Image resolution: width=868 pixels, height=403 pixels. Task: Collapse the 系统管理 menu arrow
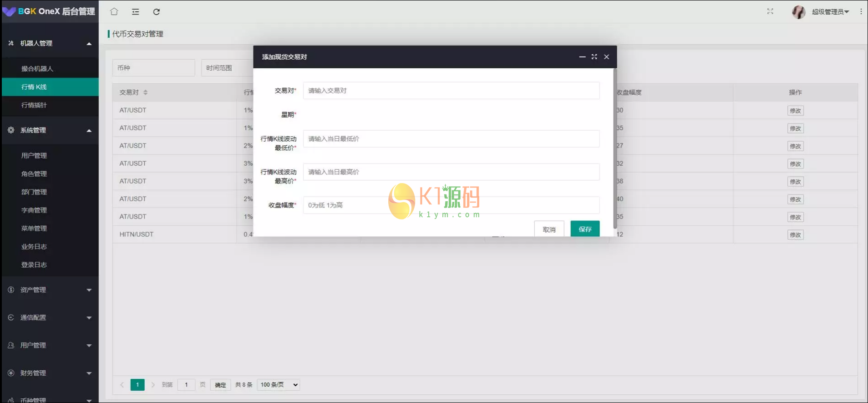(89, 131)
